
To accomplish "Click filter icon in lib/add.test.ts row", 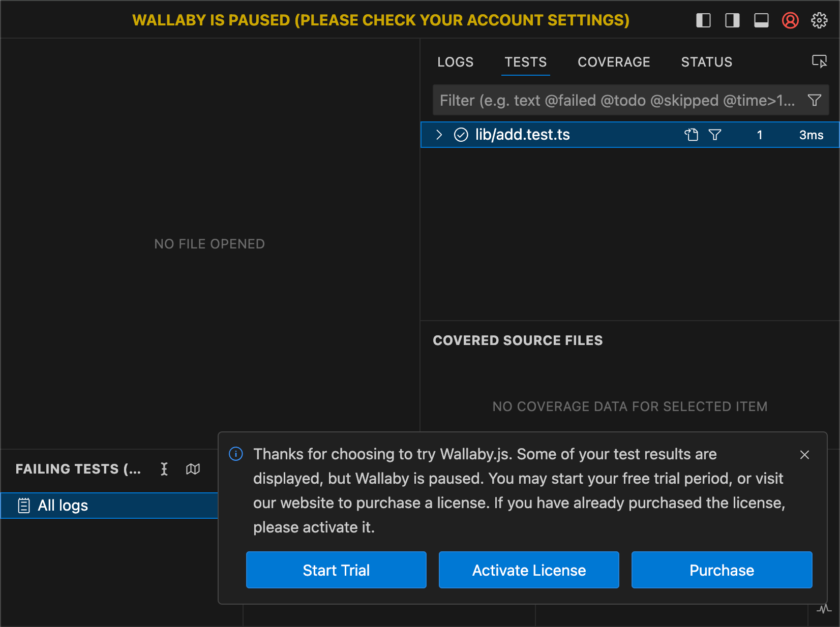I will (x=715, y=135).
